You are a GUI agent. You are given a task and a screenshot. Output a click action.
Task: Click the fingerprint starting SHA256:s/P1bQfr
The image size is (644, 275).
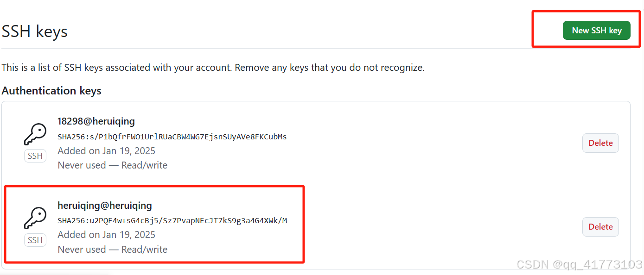point(172,137)
